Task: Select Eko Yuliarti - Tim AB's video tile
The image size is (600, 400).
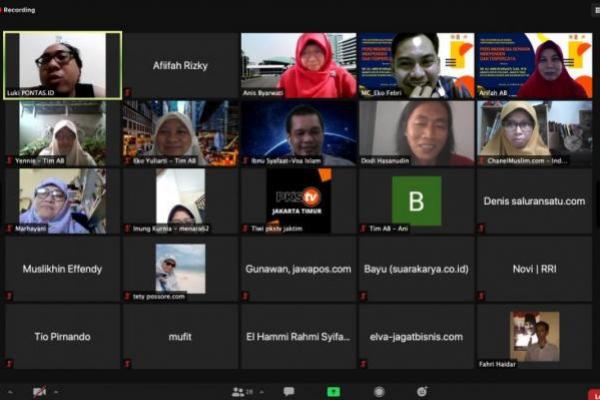Action: click(x=181, y=133)
